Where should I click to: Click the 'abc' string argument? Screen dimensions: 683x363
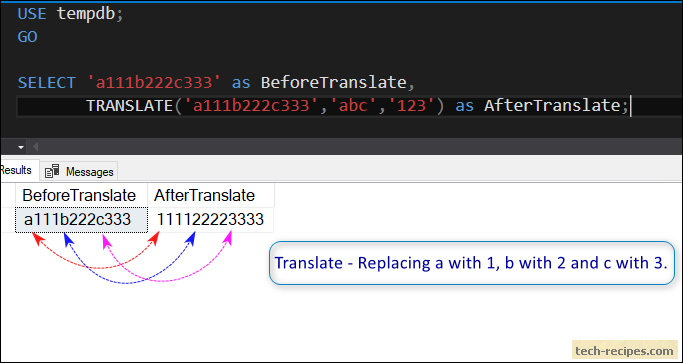pyautogui.click(x=353, y=105)
